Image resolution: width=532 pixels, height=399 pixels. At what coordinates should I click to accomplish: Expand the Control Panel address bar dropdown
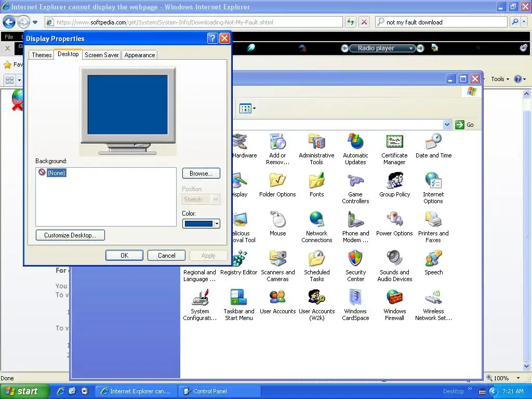[447, 125]
